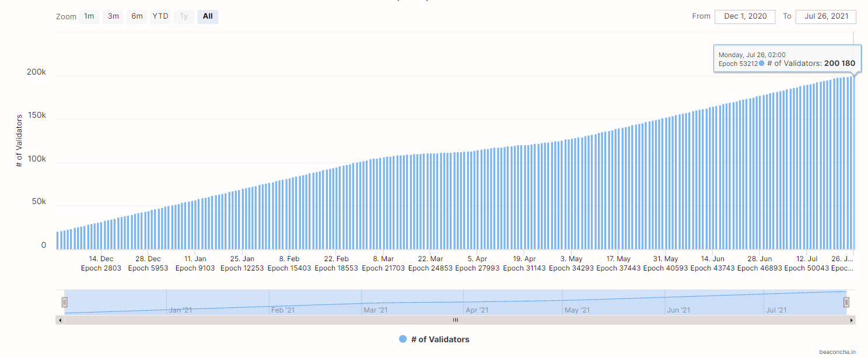
Task: Click the Jan '21 navigator label
Action: click(180, 310)
